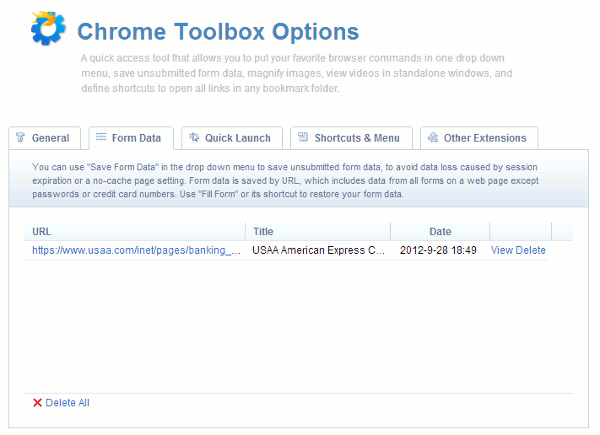Image resolution: width=600 pixels, height=435 pixels.
Task: Click the General tab icon
Action: (x=20, y=137)
